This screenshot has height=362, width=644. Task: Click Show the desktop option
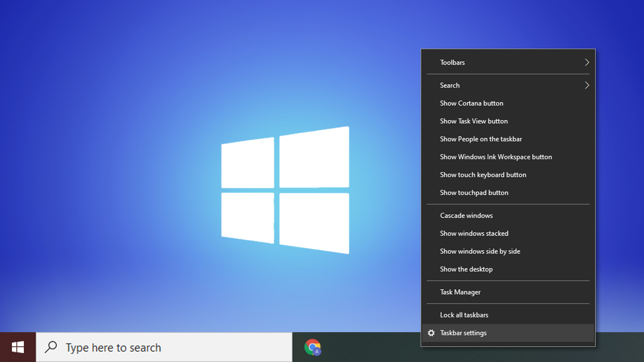click(x=466, y=269)
